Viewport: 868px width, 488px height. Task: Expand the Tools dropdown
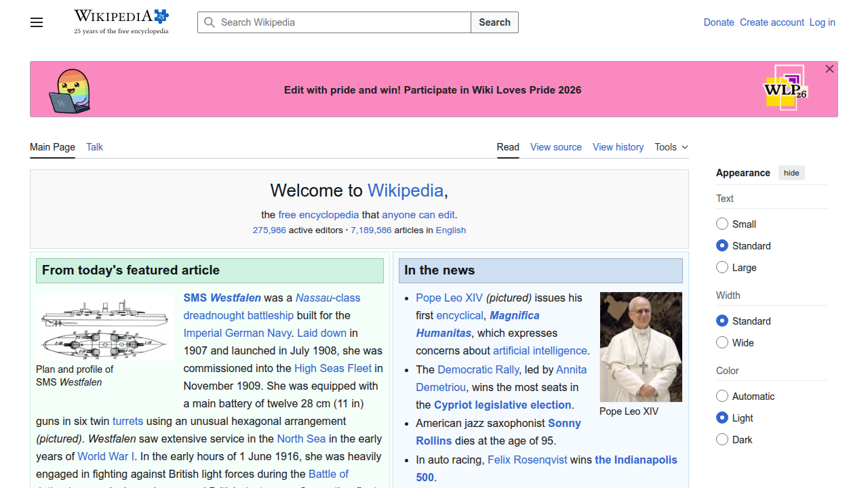click(671, 147)
